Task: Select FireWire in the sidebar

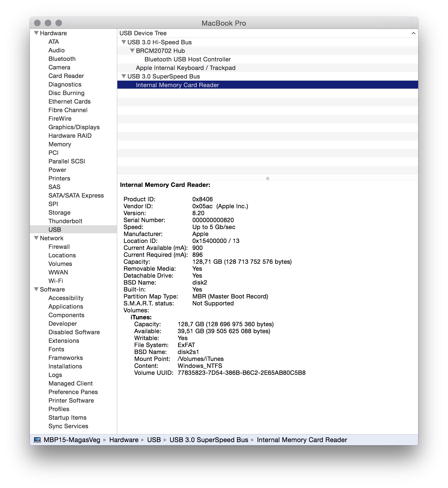Action: tap(60, 119)
